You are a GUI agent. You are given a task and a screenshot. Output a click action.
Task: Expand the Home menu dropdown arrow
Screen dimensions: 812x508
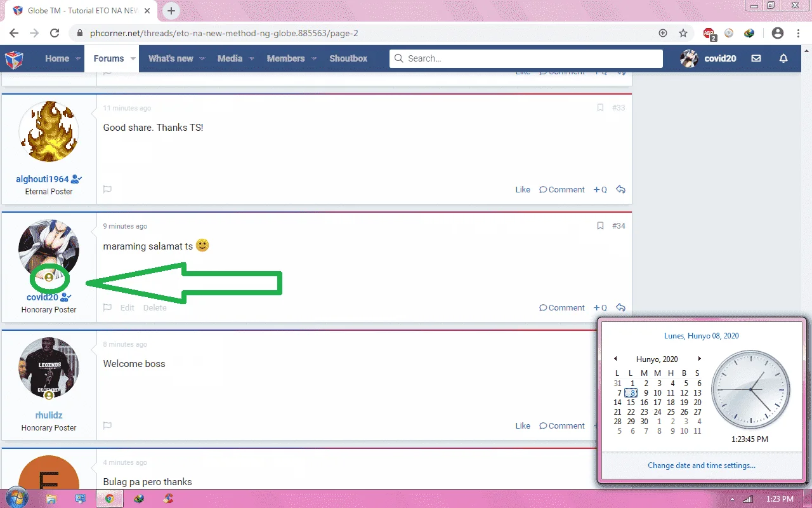tap(79, 58)
